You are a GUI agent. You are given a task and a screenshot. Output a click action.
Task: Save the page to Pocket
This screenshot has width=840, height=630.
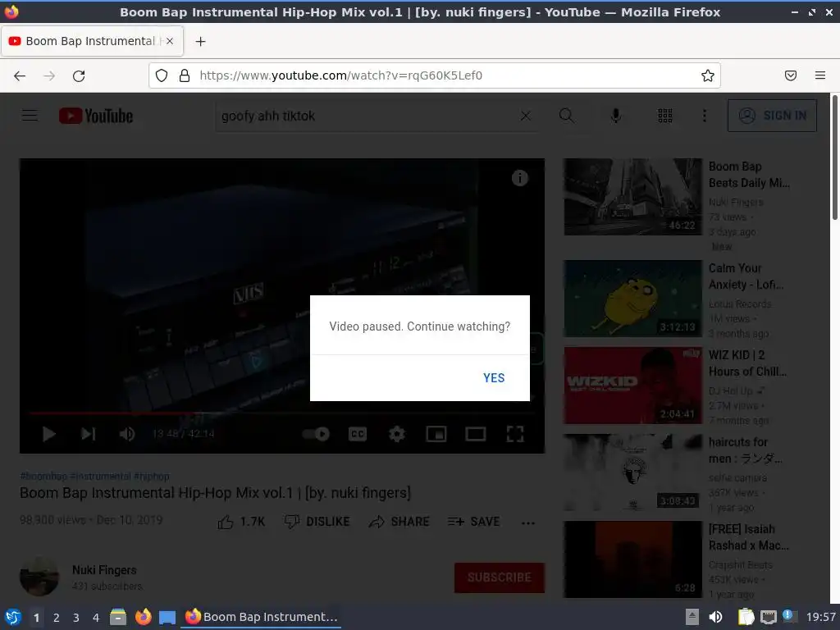[x=790, y=75]
